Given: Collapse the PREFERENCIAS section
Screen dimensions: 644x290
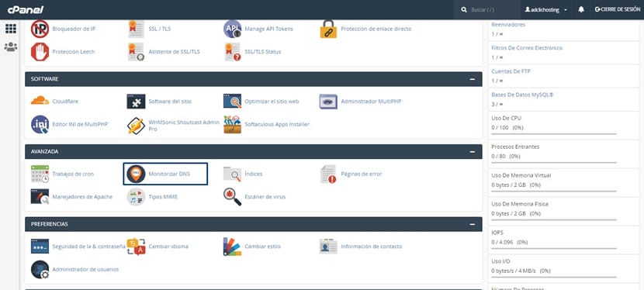Looking at the screenshot, I should (x=473, y=224).
